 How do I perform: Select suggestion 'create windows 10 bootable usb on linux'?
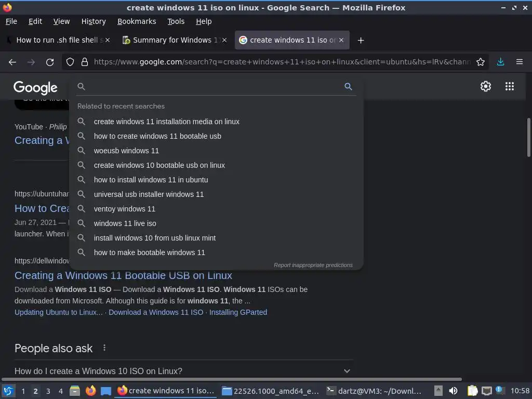216,165
